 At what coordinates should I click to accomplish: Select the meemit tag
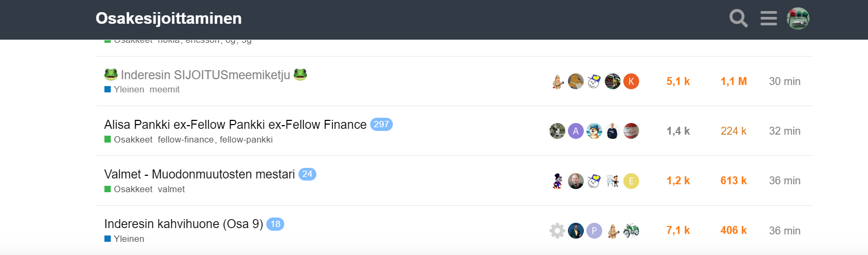tap(165, 90)
